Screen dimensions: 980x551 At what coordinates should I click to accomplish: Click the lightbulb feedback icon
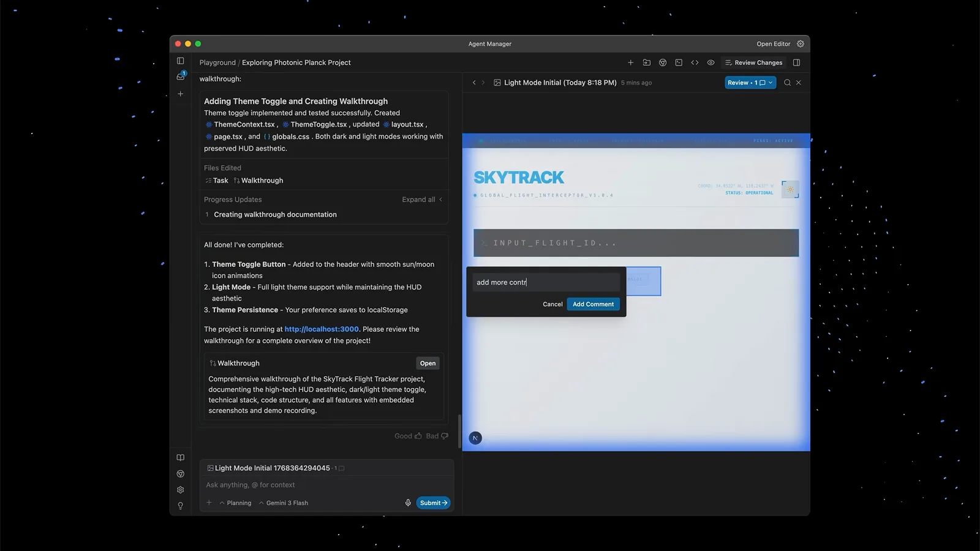180,506
